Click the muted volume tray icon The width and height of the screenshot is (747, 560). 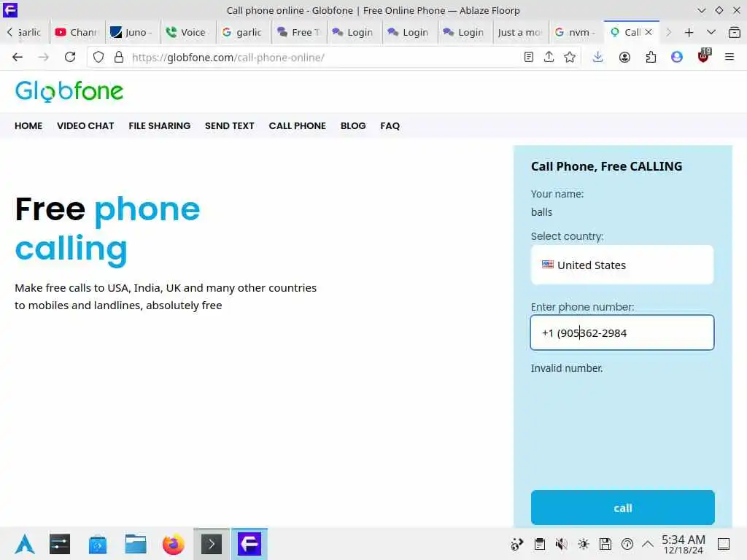coord(561,544)
